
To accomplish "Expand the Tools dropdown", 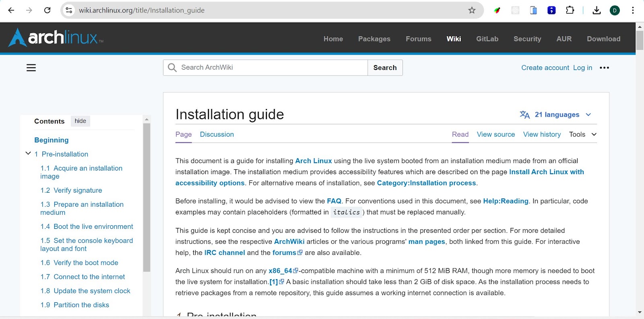I will pos(582,134).
